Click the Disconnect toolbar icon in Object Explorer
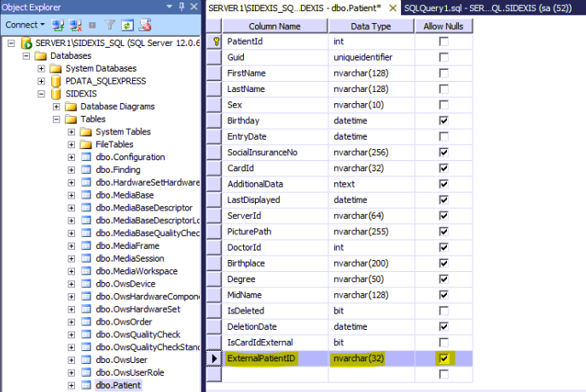The height and width of the screenshot is (392, 586). [76, 25]
